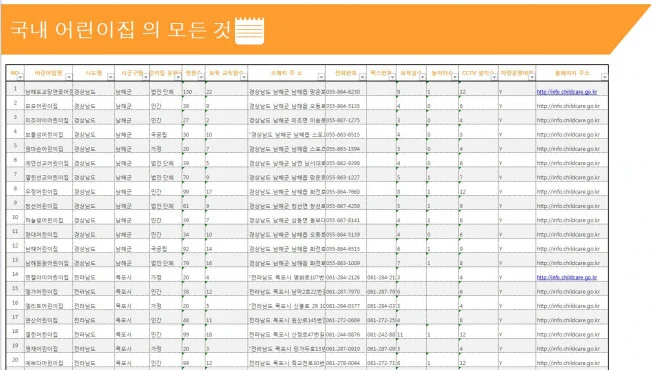Open the 어린이집명 column filter dropdown
Image resolution: width=652 pixels, height=370 pixels.
point(69,77)
